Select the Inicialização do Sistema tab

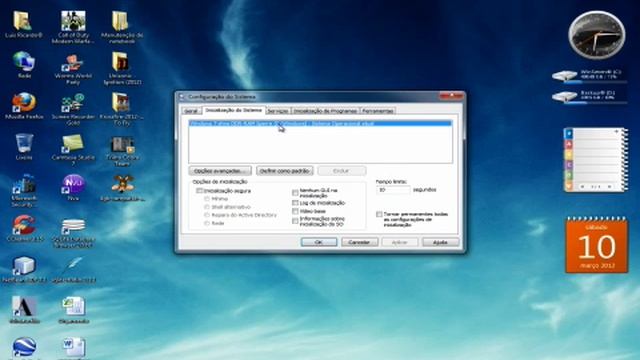tap(233, 110)
